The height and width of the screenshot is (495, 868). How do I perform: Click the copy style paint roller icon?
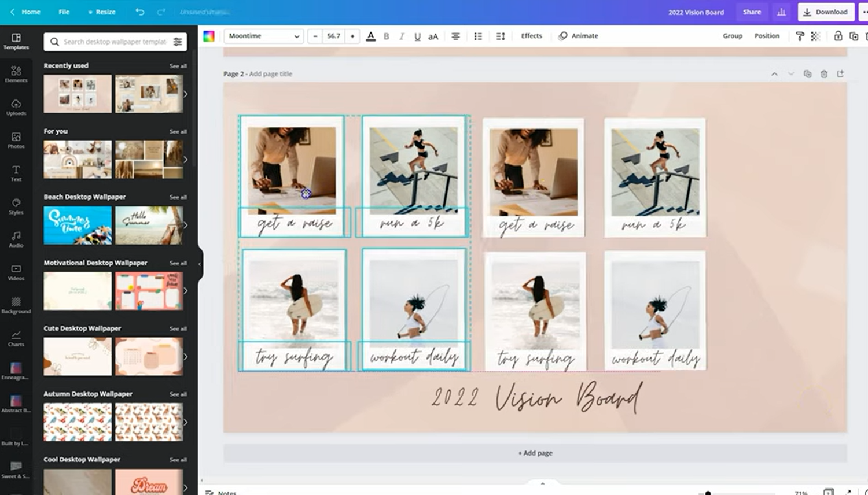(x=800, y=35)
